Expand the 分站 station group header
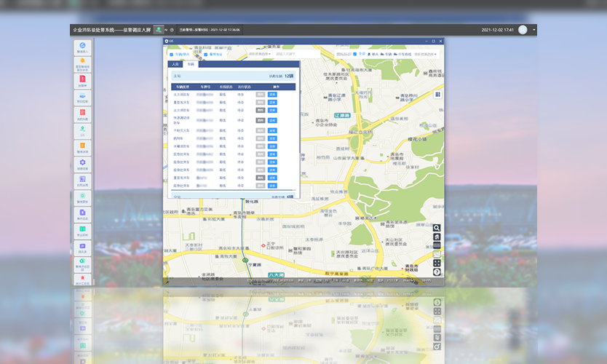The height and width of the screenshot is (364, 607). tap(234, 197)
